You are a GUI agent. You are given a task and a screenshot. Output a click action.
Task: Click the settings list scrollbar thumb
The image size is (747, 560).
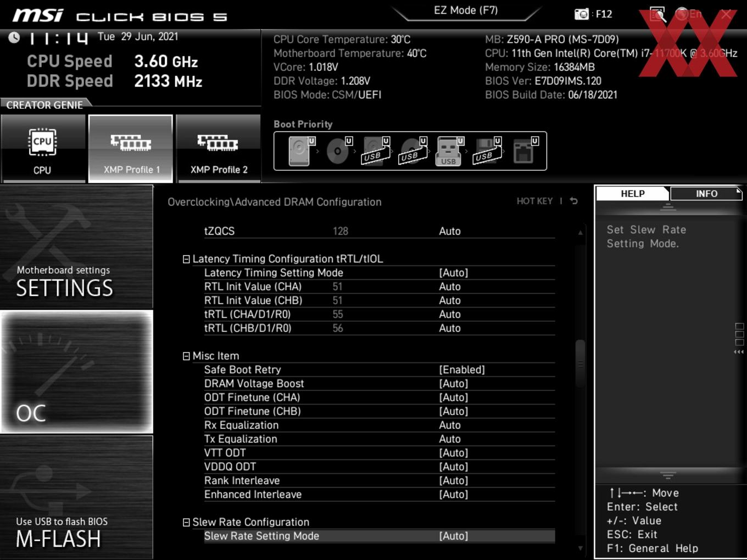[x=580, y=362]
